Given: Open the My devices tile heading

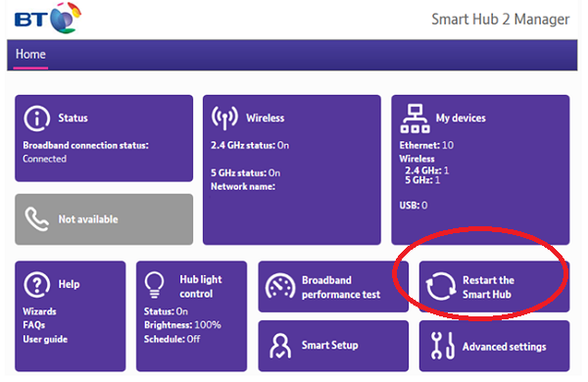Looking at the screenshot, I should tap(461, 119).
